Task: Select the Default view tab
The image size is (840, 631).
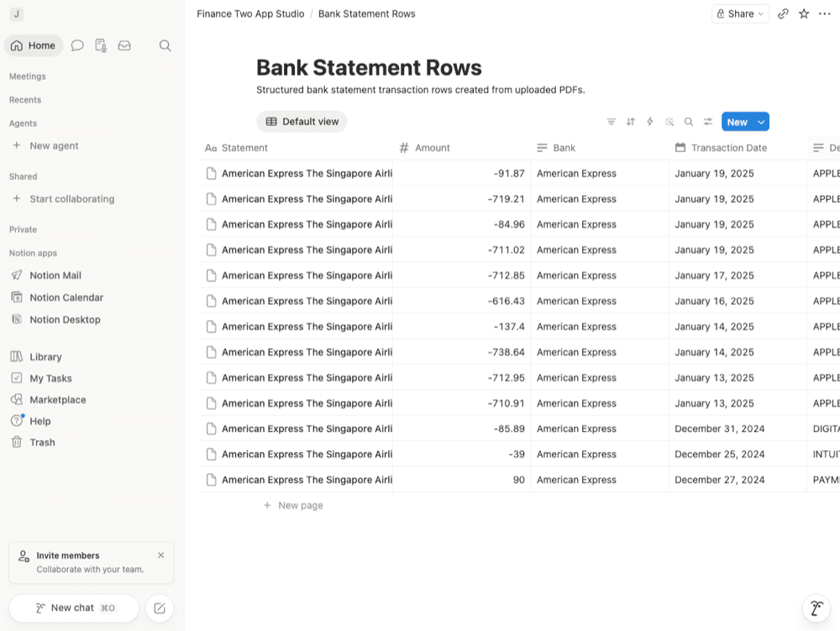Action: coord(302,122)
